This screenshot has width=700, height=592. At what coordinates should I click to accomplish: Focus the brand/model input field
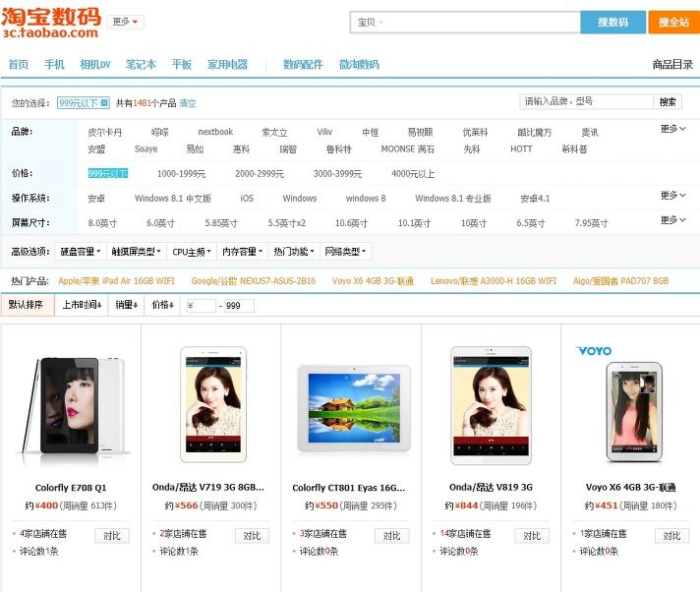tap(586, 101)
